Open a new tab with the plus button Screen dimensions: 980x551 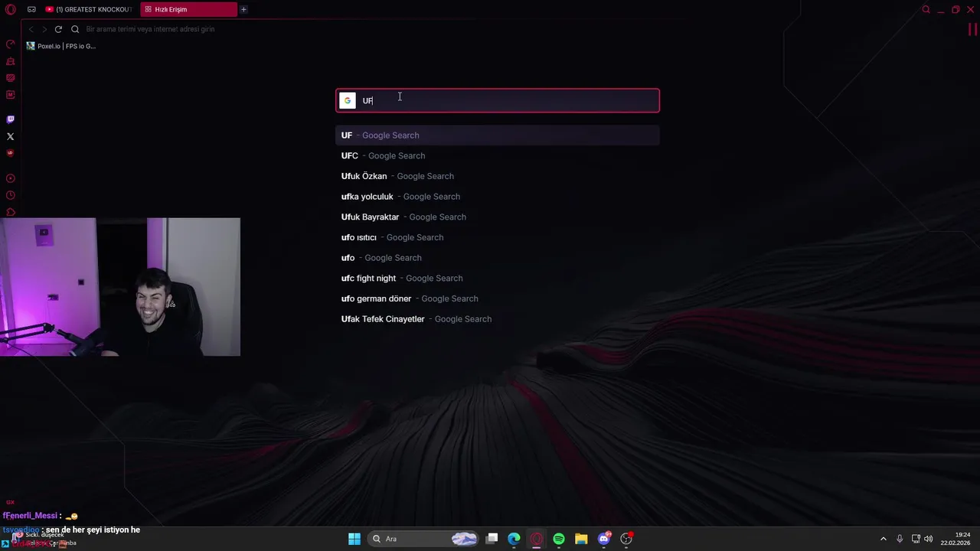pyautogui.click(x=243, y=9)
